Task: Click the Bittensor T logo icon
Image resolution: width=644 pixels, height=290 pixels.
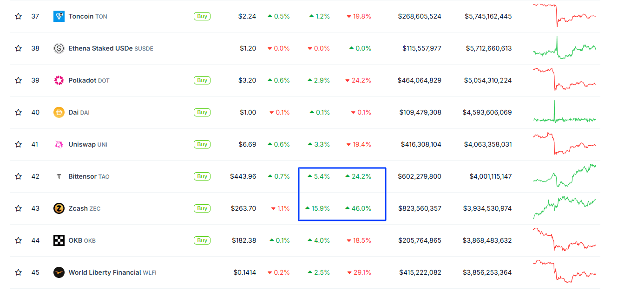Action: [x=59, y=176]
